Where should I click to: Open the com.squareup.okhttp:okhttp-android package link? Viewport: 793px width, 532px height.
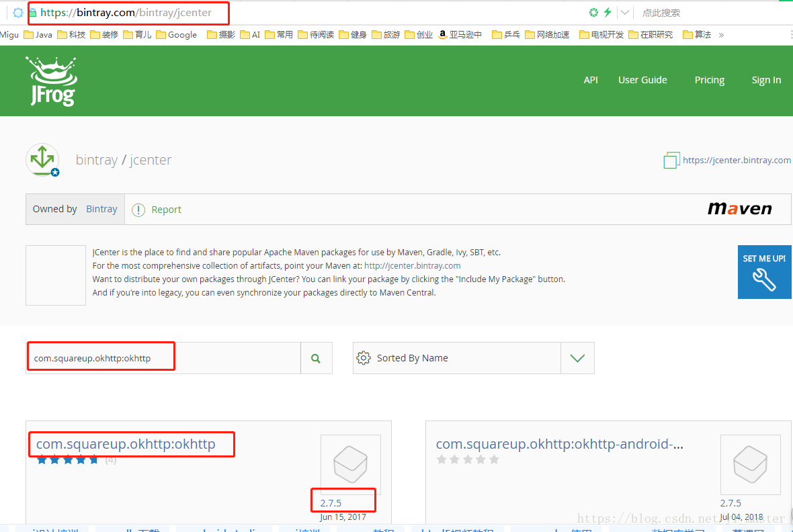click(x=559, y=444)
